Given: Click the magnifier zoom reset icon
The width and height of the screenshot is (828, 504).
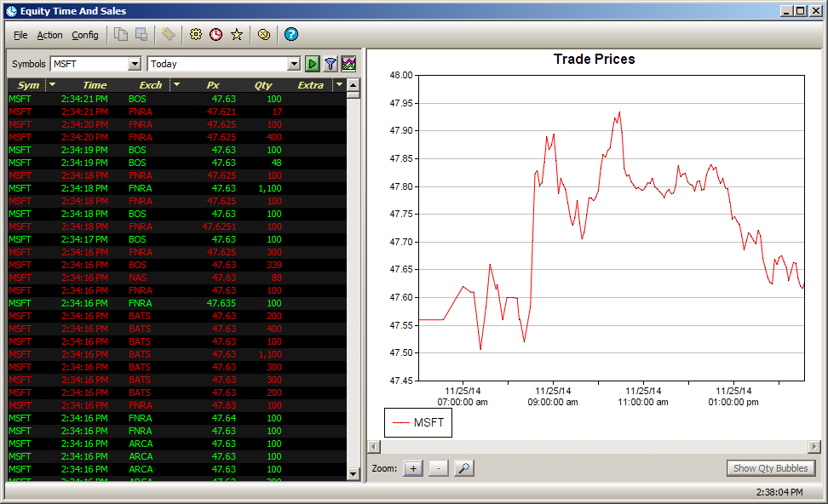Looking at the screenshot, I should tap(464, 468).
